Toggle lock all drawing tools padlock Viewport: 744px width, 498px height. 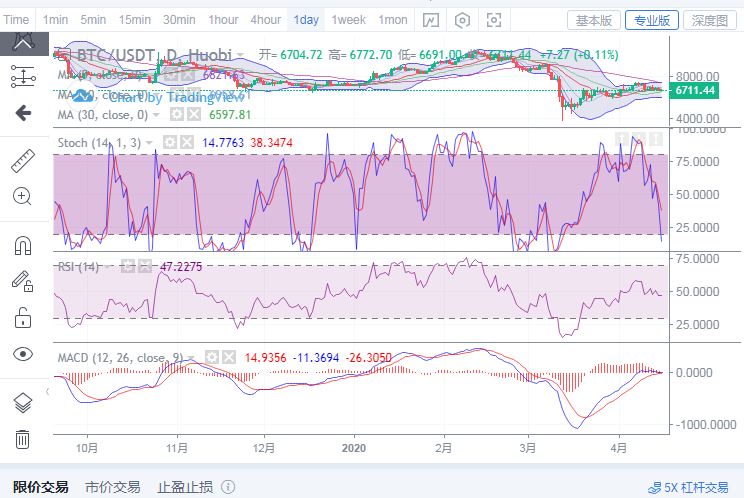23,318
